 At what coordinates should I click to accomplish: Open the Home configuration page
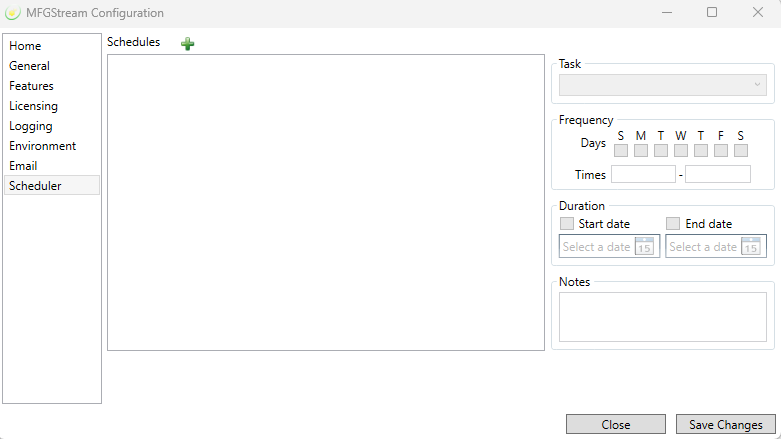tap(26, 46)
